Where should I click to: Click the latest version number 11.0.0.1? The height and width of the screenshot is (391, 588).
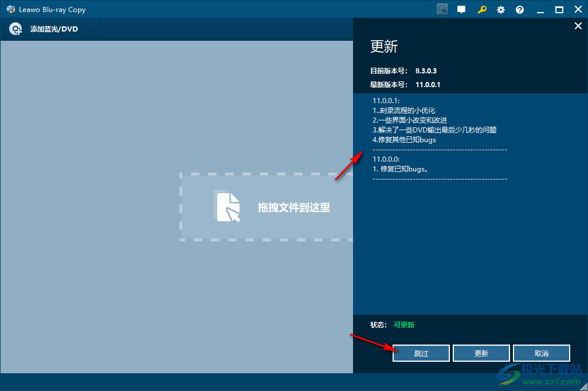point(428,85)
